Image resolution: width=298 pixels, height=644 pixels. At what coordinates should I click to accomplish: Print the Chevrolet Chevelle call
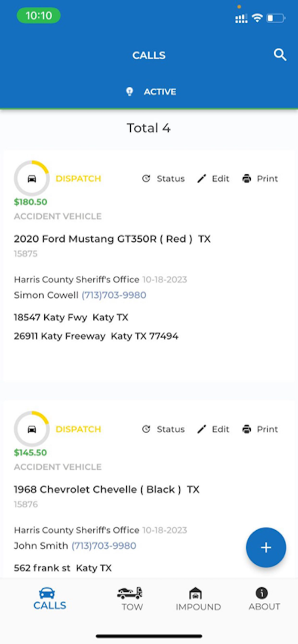[x=260, y=429]
